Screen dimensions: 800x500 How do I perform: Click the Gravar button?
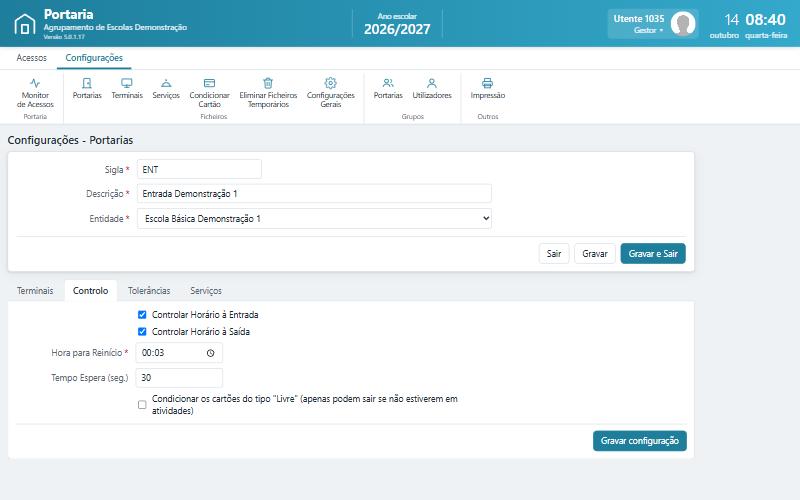coord(595,254)
